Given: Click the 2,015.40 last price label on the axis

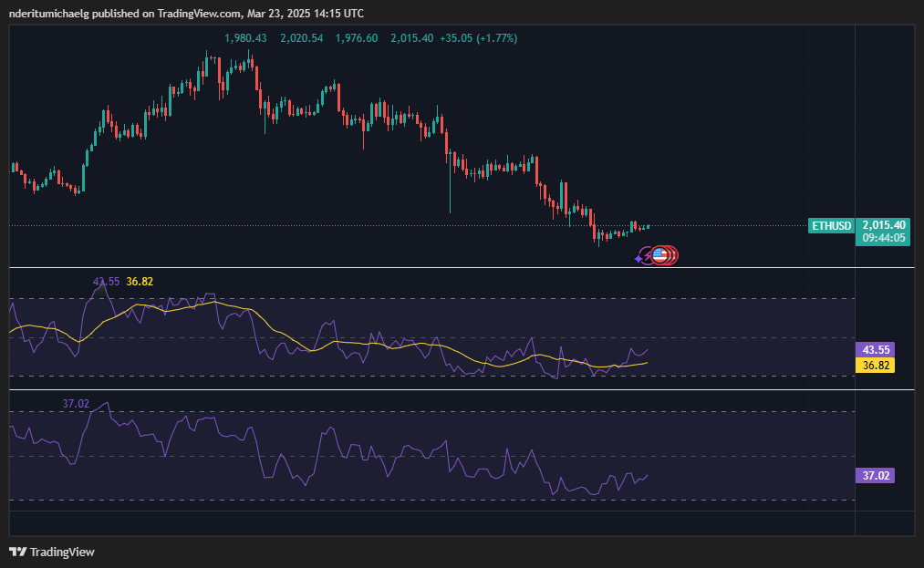Looking at the screenshot, I should (883, 225).
